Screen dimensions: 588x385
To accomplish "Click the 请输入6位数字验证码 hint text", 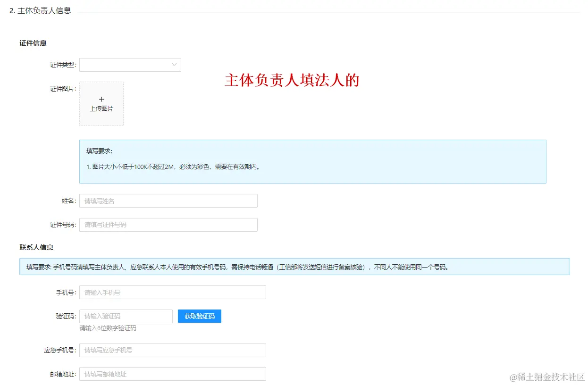I will pyautogui.click(x=108, y=328).
